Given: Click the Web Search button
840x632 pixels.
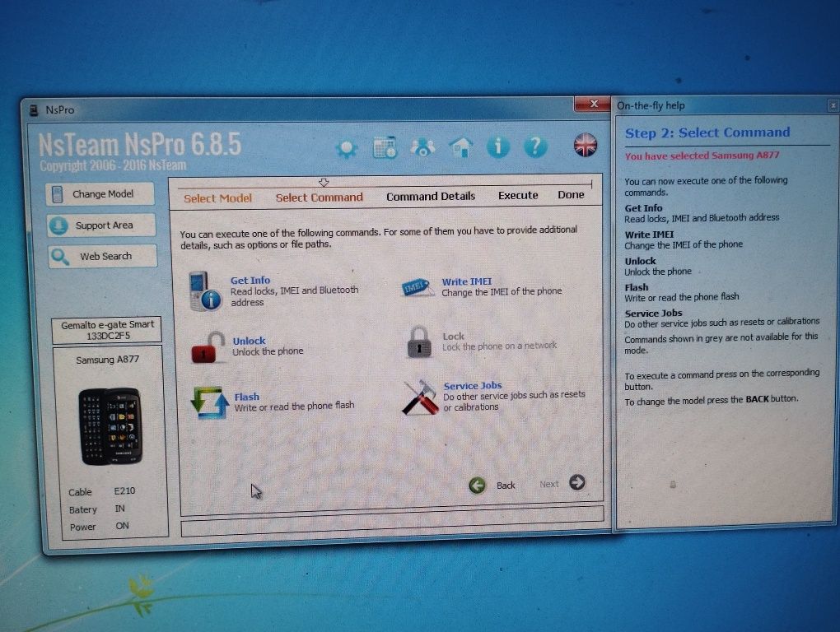Looking at the screenshot, I should click(103, 256).
